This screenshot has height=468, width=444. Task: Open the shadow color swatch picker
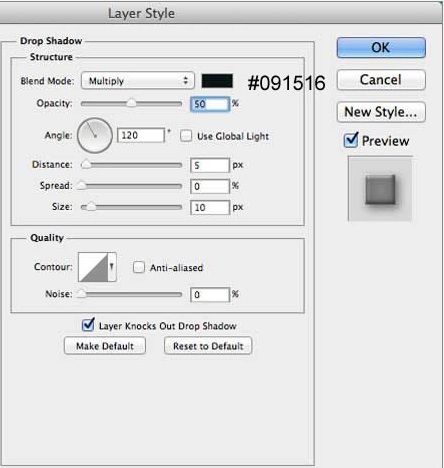[217, 81]
